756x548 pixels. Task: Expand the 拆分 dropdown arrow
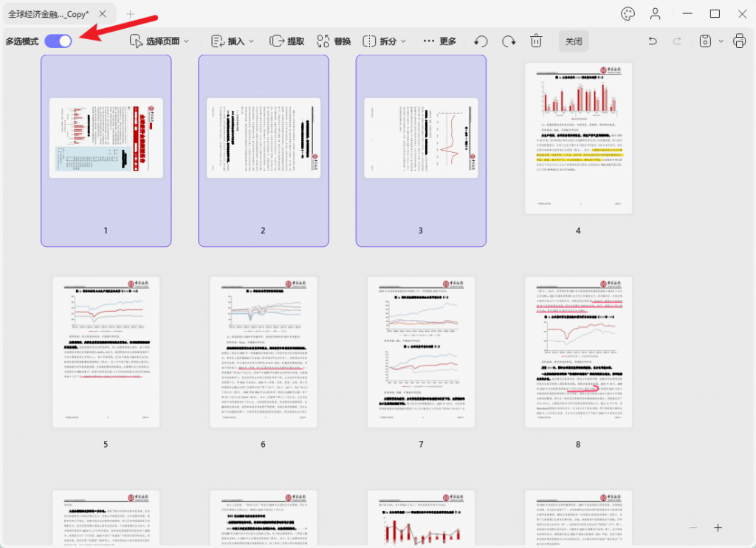pyautogui.click(x=404, y=41)
